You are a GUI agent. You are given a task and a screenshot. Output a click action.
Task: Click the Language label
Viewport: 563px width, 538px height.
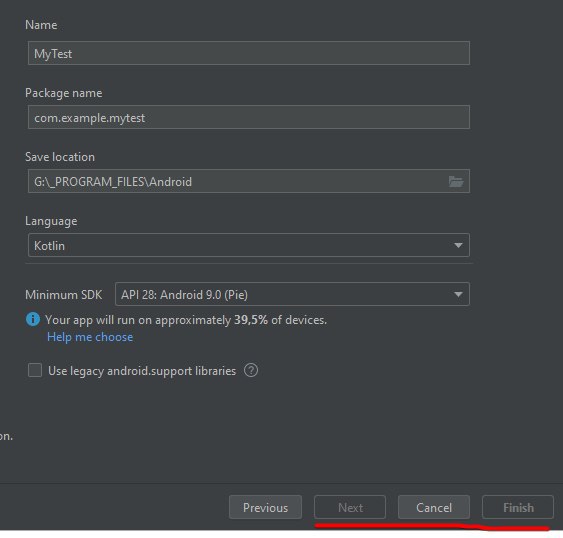[x=51, y=221]
